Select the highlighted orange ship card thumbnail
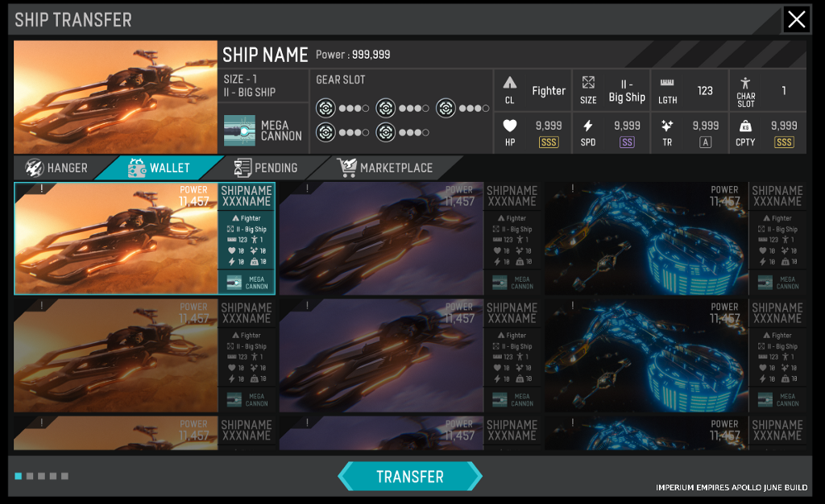This screenshot has width=825, height=504. (116, 238)
